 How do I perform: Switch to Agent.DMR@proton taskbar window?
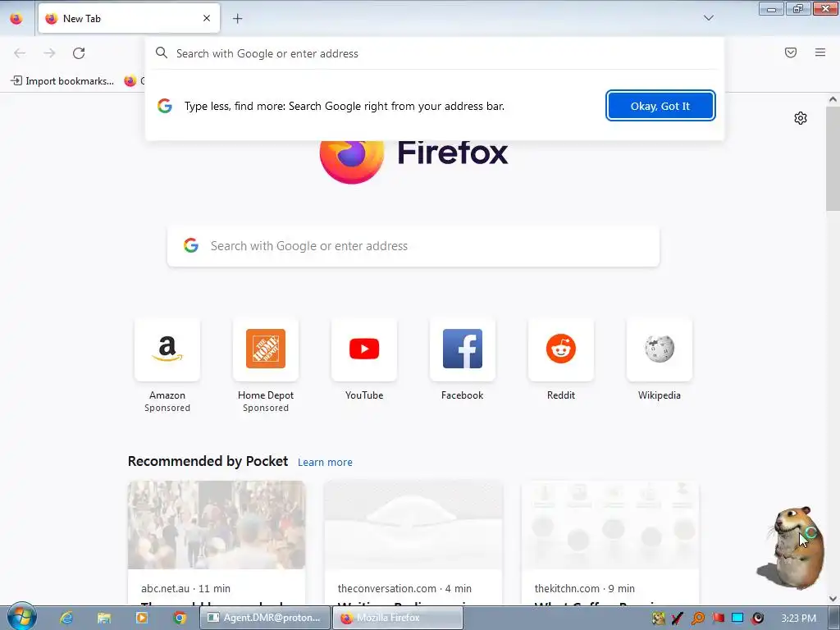tap(265, 618)
